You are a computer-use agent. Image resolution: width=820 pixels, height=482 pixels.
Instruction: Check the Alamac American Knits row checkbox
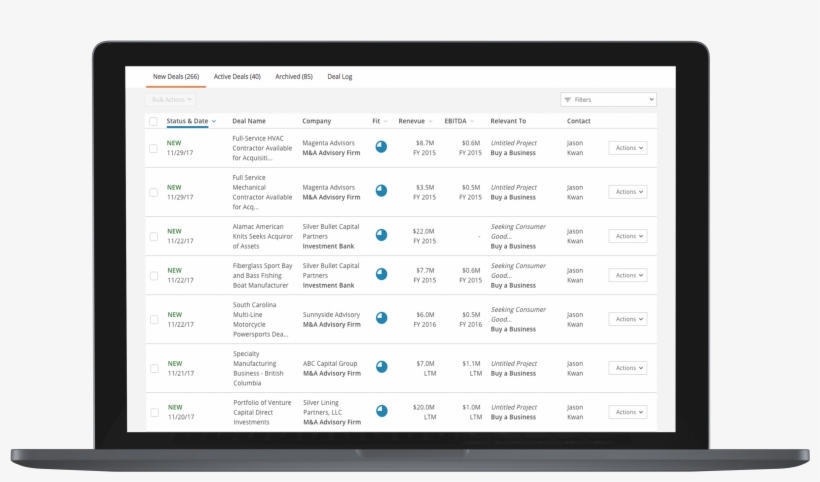coord(154,236)
